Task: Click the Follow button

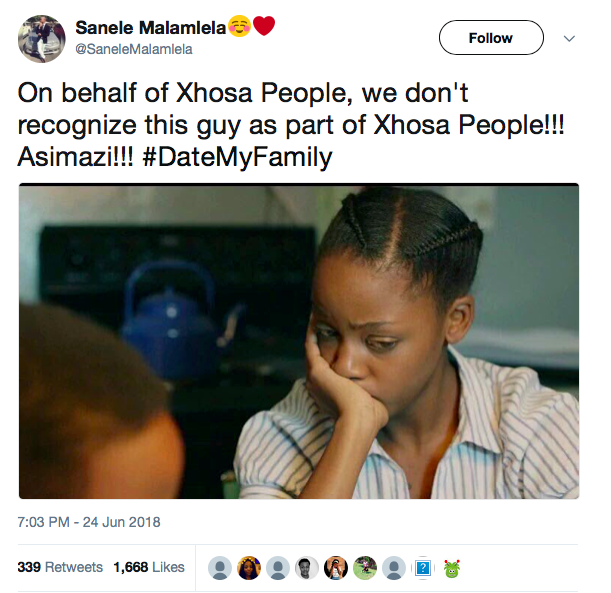Action: tap(491, 38)
